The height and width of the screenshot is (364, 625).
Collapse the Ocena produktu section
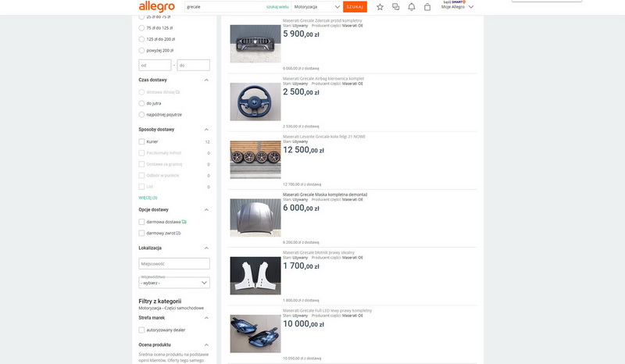click(x=206, y=344)
